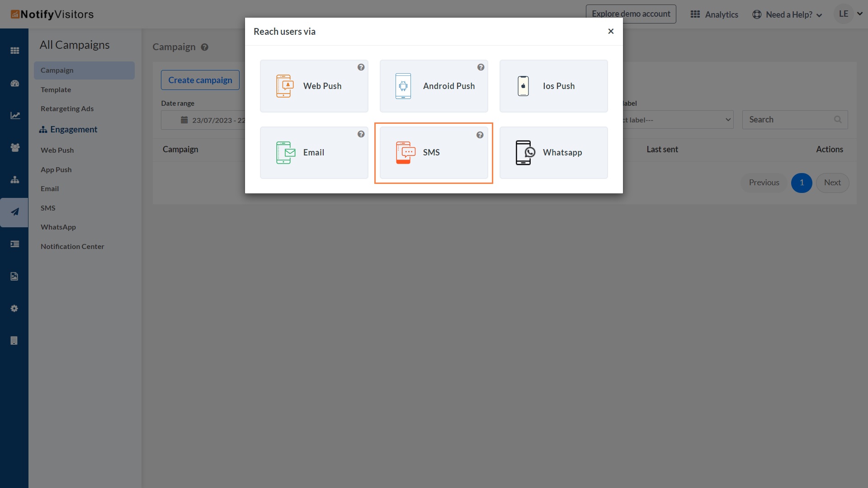Click the Android robot phone icon
Viewport: 868px width, 488px height.
[403, 86]
